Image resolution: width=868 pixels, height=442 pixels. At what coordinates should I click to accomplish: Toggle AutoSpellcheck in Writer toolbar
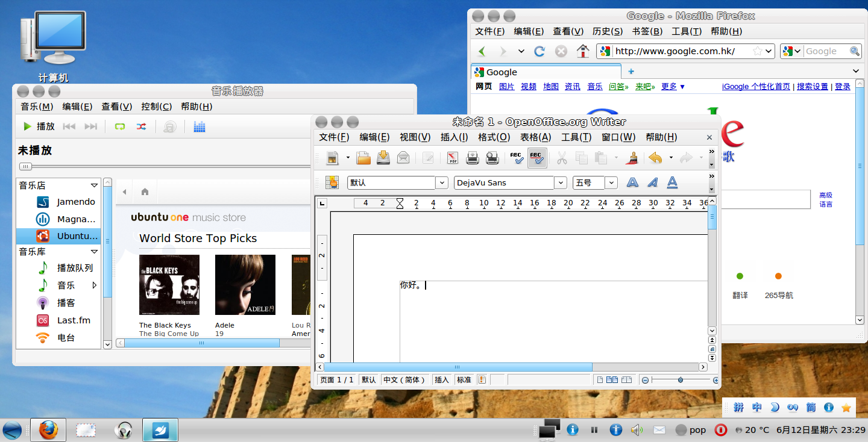[x=536, y=158]
